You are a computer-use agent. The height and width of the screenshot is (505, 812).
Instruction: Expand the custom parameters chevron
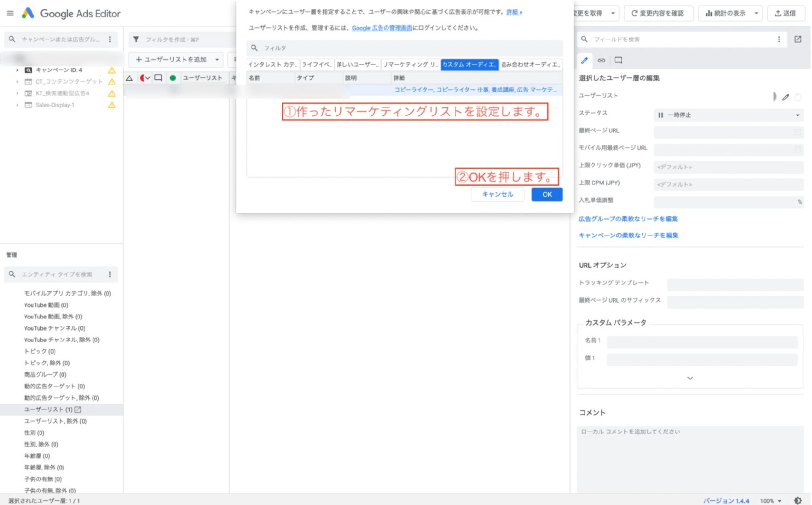click(690, 378)
